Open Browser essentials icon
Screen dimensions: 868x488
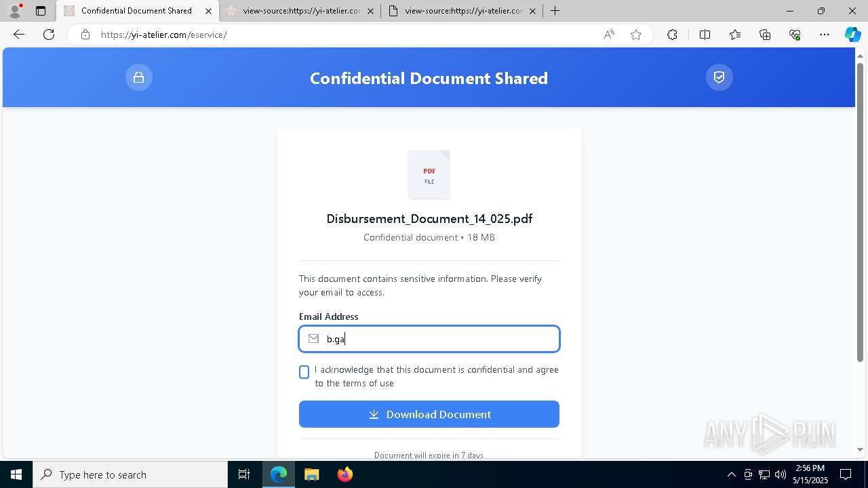(795, 35)
